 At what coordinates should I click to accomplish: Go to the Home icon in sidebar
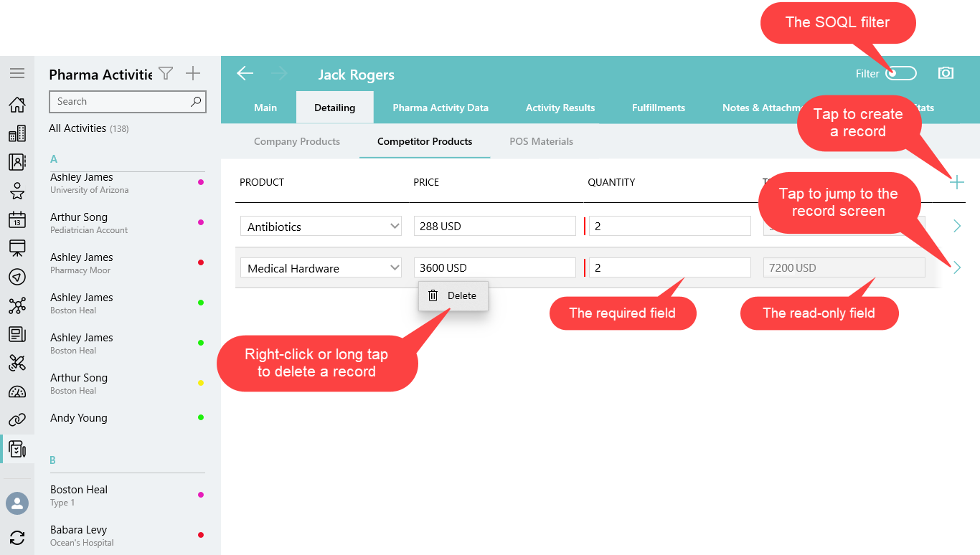pos(17,105)
